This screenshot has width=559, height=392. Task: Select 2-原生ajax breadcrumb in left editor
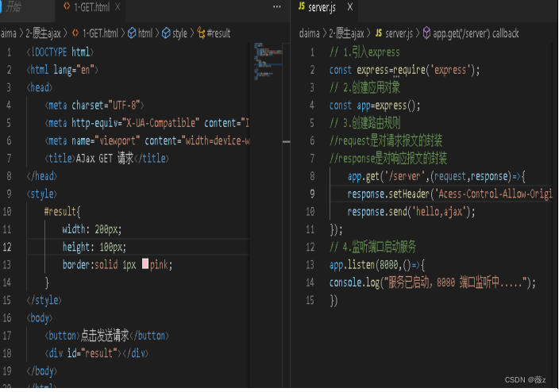point(43,33)
